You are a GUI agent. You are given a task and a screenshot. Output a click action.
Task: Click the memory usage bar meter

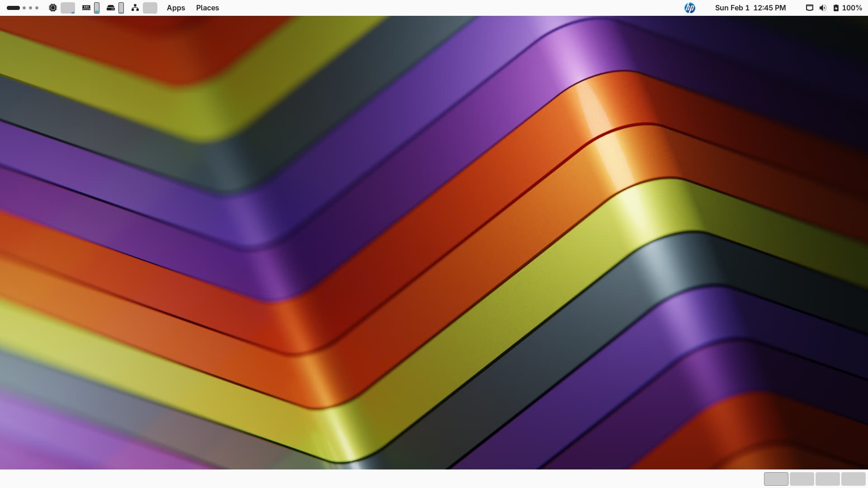97,8
